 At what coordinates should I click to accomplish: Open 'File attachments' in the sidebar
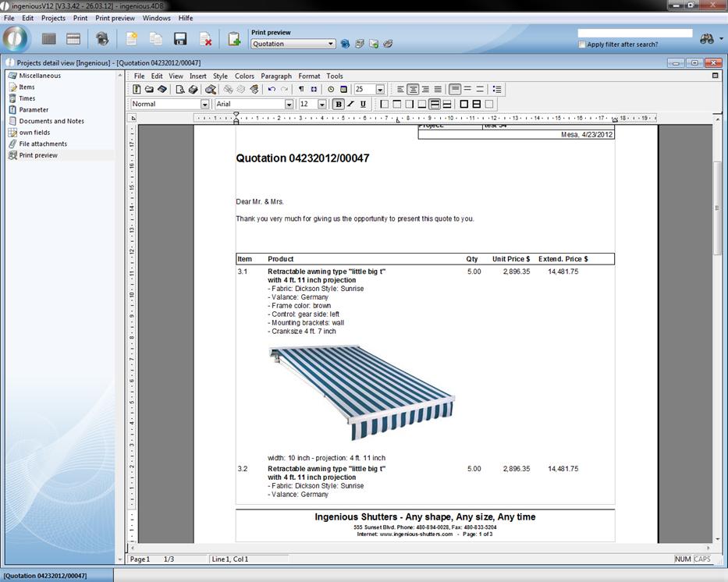[x=43, y=144]
